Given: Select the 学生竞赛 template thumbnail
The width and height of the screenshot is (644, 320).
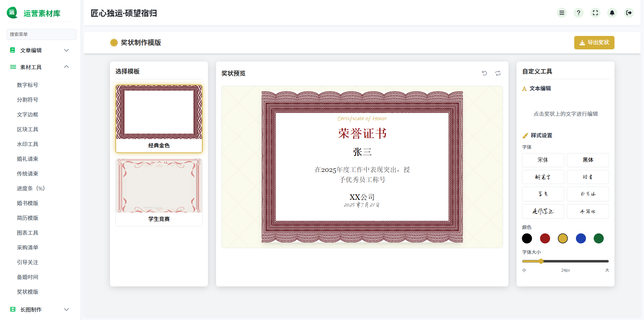Looking at the screenshot, I should (x=159, y=192).
